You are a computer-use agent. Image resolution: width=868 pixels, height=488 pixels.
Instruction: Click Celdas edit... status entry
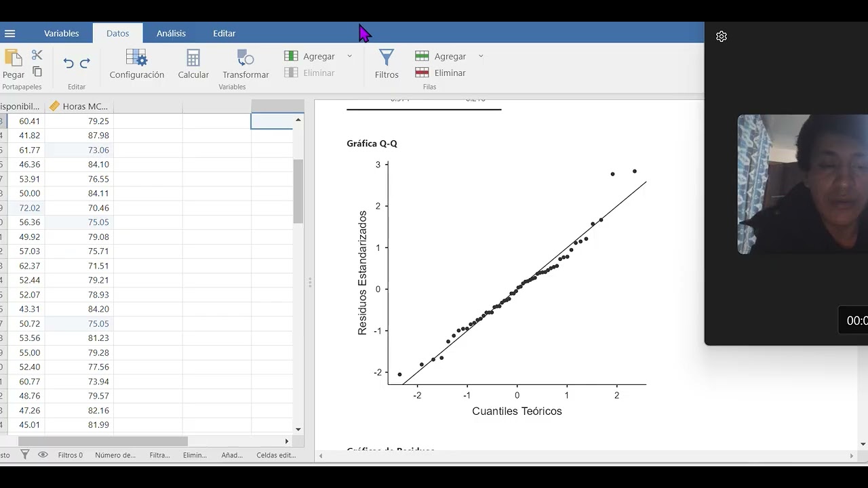pos(276,455)
